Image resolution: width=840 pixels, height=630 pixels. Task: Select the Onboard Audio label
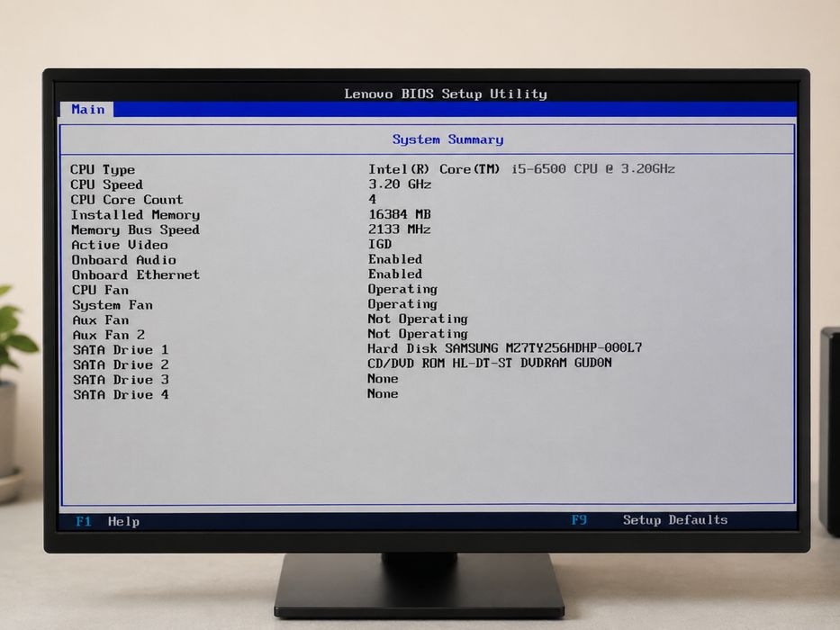(x=123, y=260)
